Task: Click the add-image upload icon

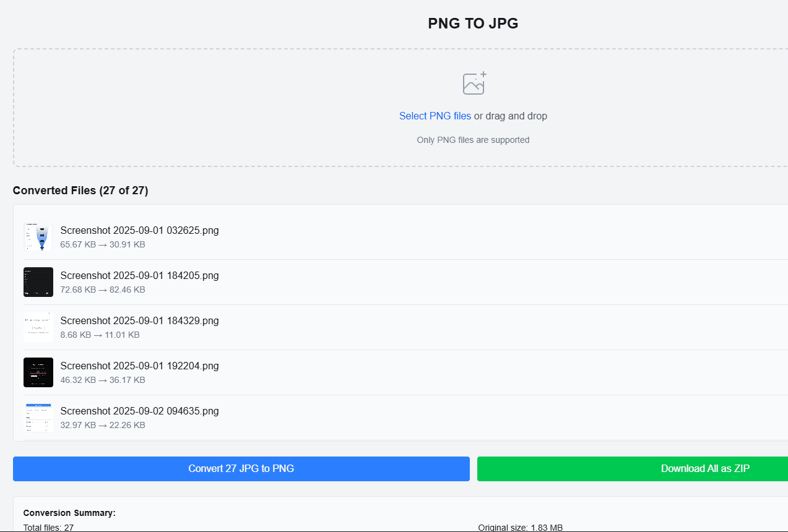Action: [x=474, y=84]
